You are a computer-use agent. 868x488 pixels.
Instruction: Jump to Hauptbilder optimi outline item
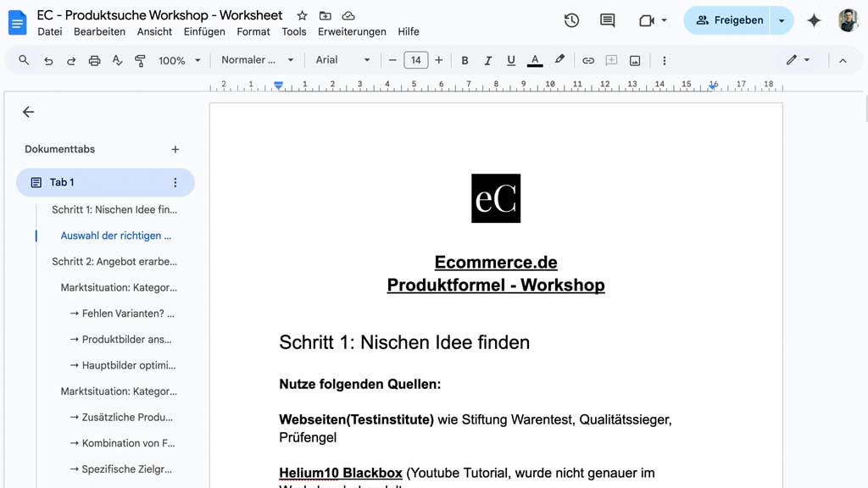(x=122, y=366)
